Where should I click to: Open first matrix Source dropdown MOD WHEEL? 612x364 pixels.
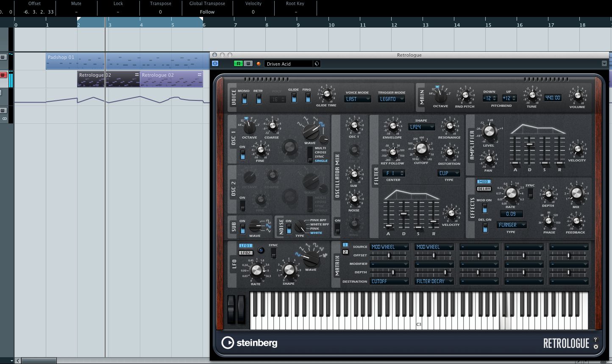[x=389, y=247]
